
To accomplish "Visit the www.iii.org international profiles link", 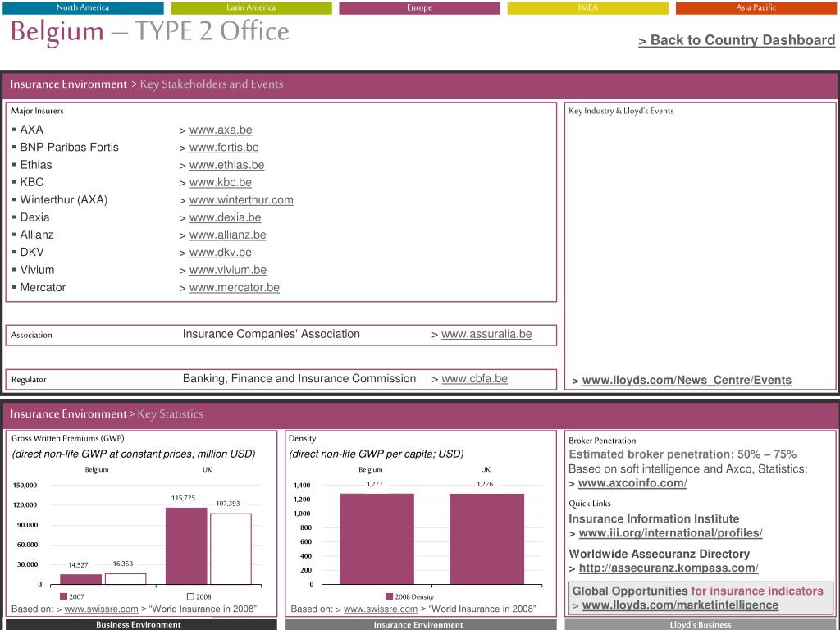I will pyautogui.click(x=671, y=533).
